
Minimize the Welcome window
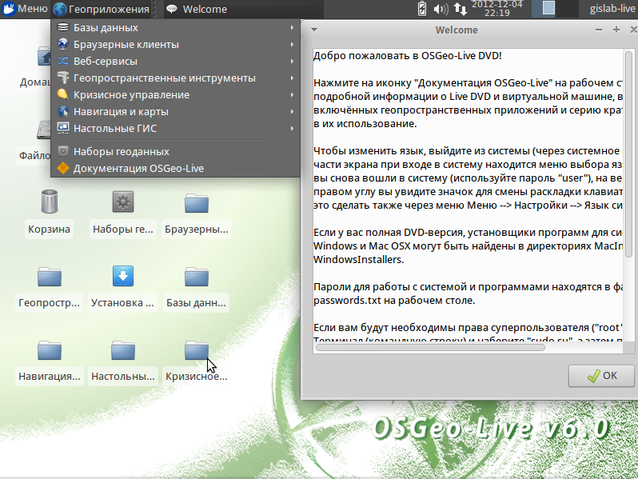pyautogui.click(x=599, y=29)
